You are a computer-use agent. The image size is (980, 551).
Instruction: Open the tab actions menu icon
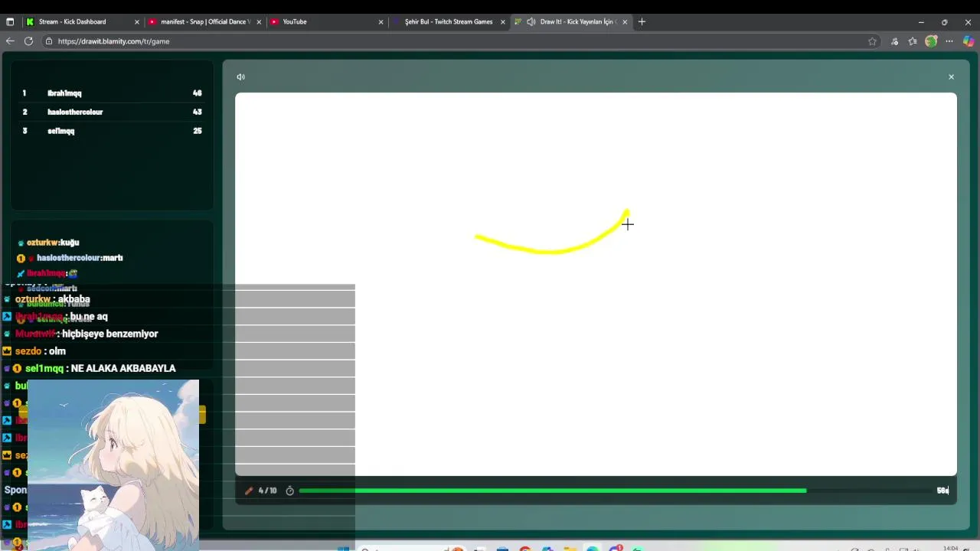(10, 21)
